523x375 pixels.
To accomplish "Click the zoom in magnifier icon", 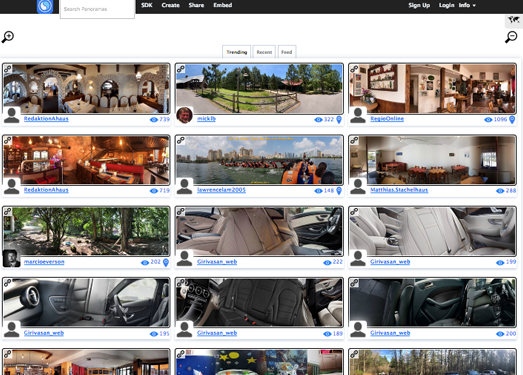I will [x=8, y=37].
